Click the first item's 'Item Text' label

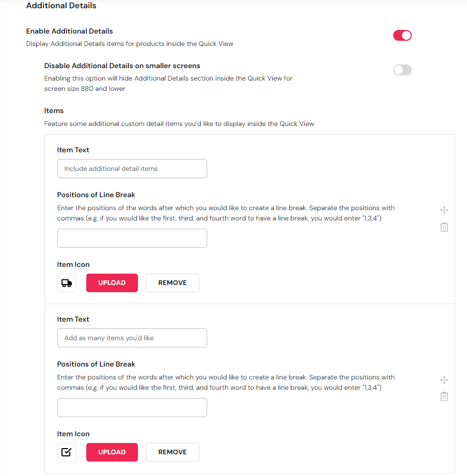point(73,150)
